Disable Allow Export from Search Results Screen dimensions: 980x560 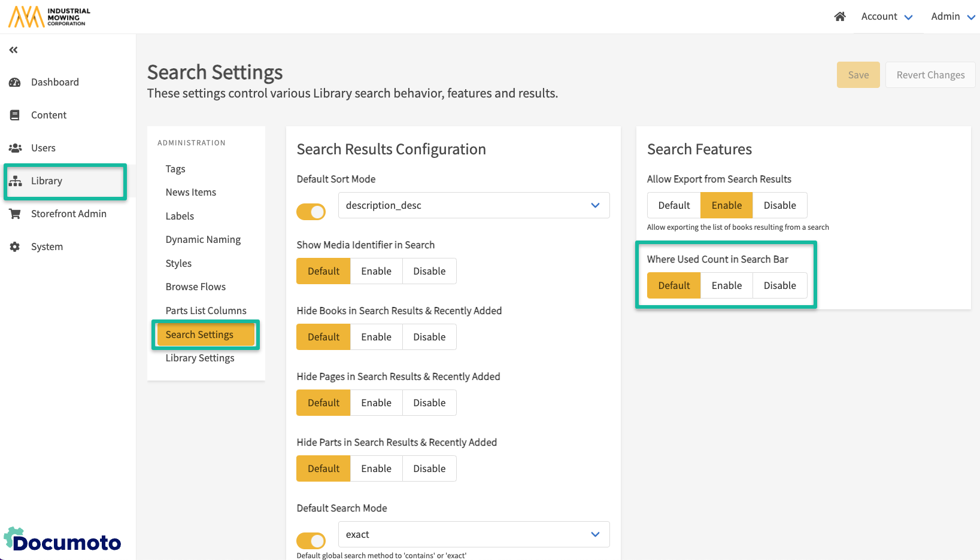tap(779, 206)
